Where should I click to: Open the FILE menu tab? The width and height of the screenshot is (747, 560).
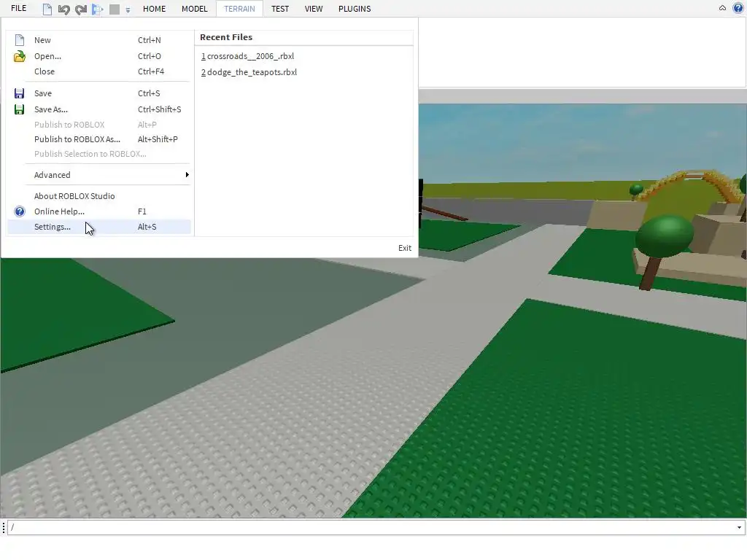tap(18, 9)
